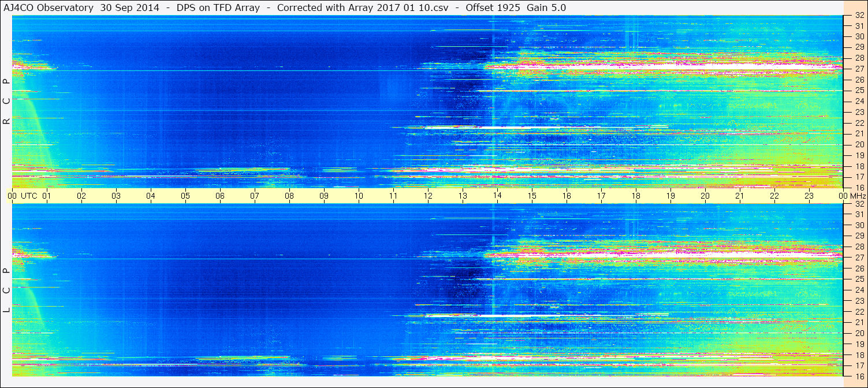Click the 28 MHz tick on RCP panel
This screenshot has width=868, height=388.
859,58
